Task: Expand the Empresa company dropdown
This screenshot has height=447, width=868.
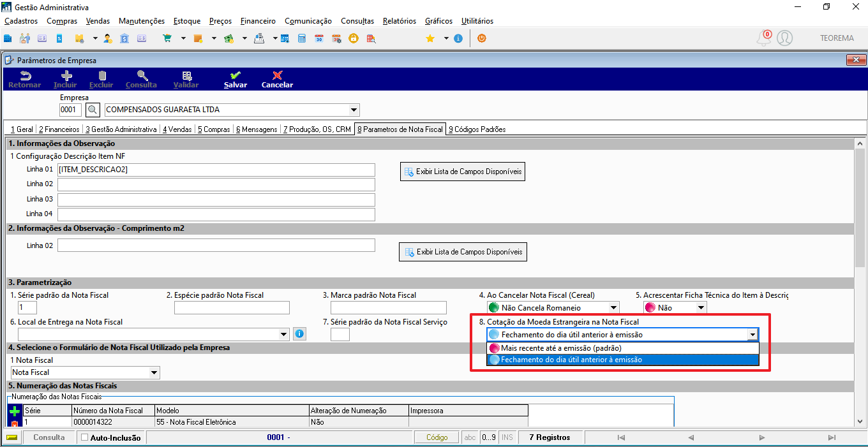Action: coord(354,110)
